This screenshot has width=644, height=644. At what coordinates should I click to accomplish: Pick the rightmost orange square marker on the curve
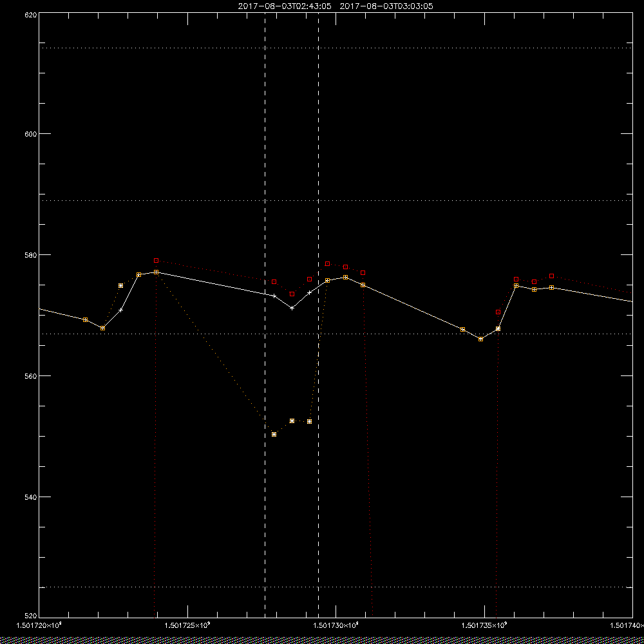[x=552, y=287]
